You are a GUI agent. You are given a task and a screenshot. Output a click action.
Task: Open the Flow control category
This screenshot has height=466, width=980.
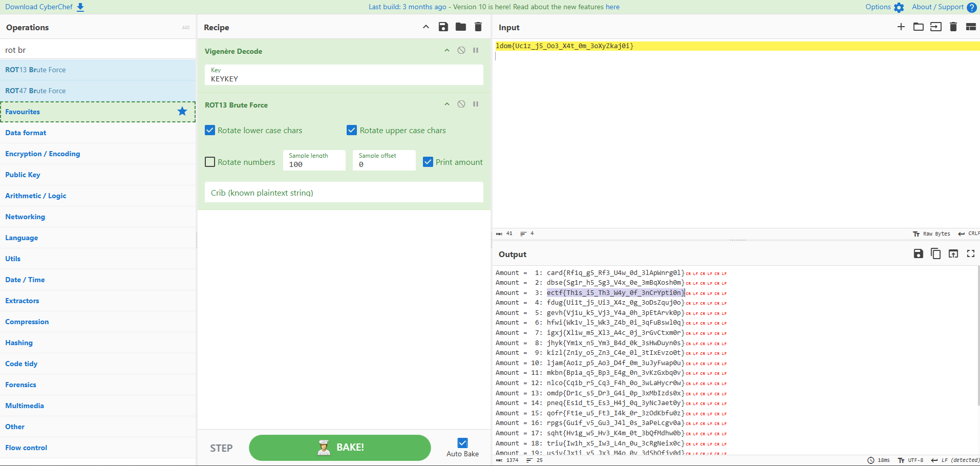pyautogui.click(x=98, y=448)
